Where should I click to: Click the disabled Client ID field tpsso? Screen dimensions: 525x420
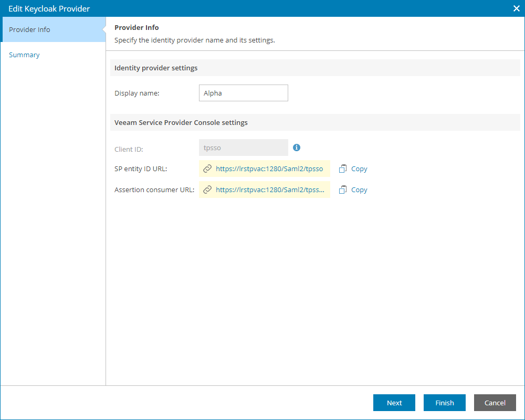244,148
